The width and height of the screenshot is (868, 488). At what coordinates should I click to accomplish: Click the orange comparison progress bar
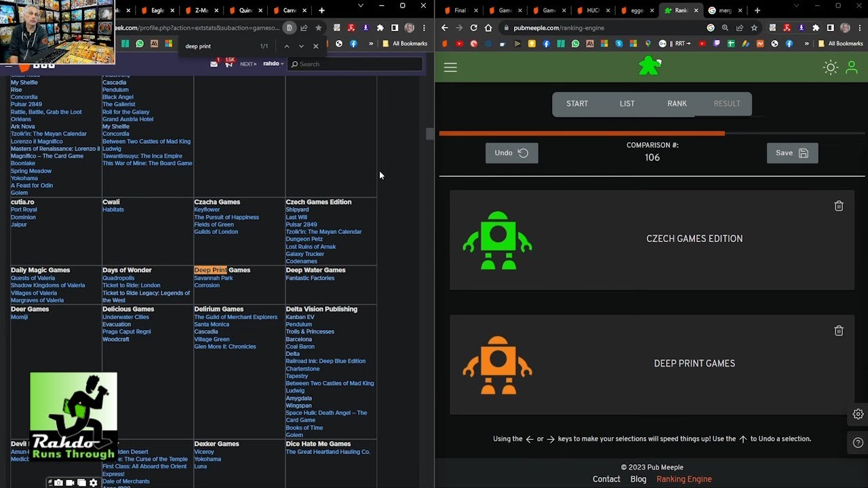point(582,134)
